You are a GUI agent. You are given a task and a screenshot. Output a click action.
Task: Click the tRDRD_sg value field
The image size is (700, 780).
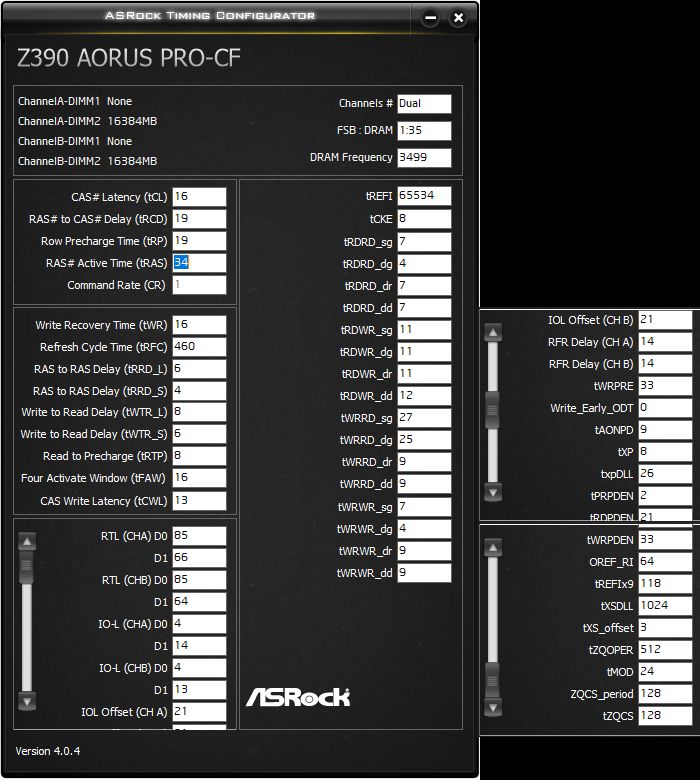[x=424, y=242]
